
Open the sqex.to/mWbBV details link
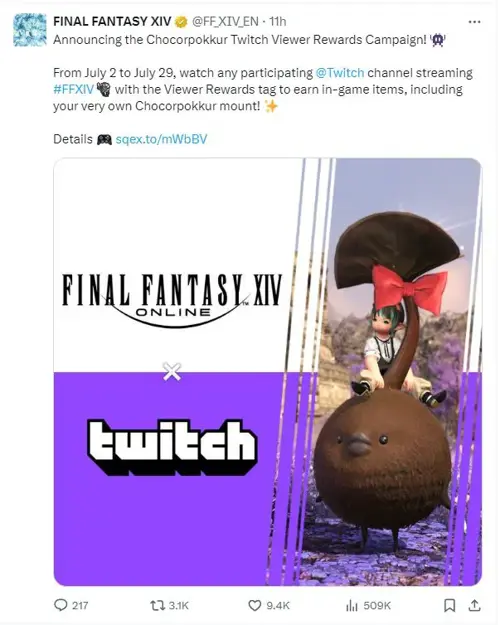[161, 139]
